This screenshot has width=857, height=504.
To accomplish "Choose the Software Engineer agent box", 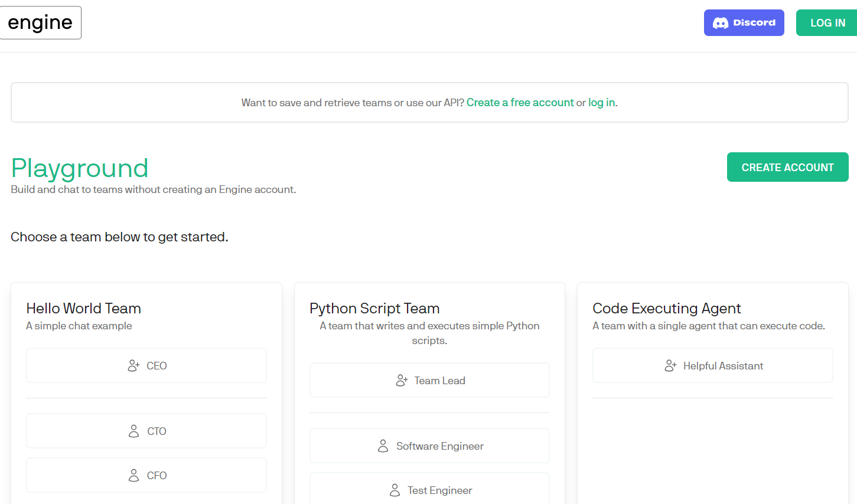I will pos(429,446).
